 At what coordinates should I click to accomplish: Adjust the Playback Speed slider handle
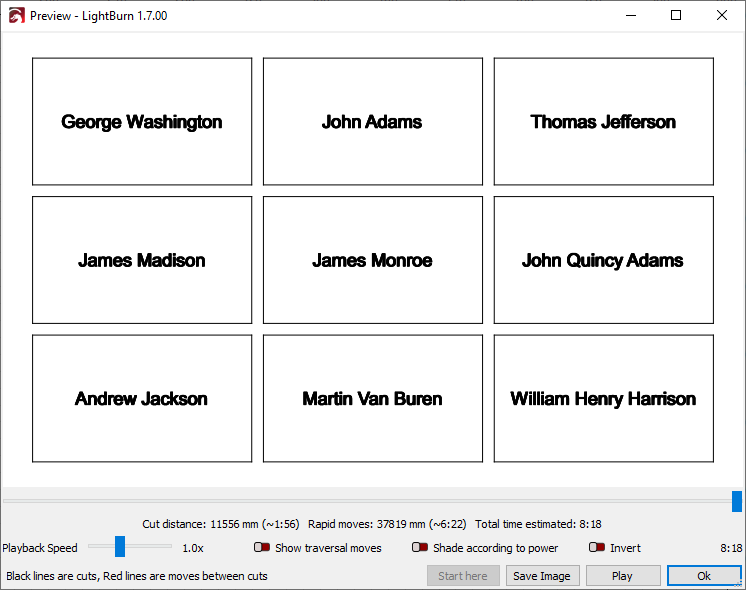120,547
